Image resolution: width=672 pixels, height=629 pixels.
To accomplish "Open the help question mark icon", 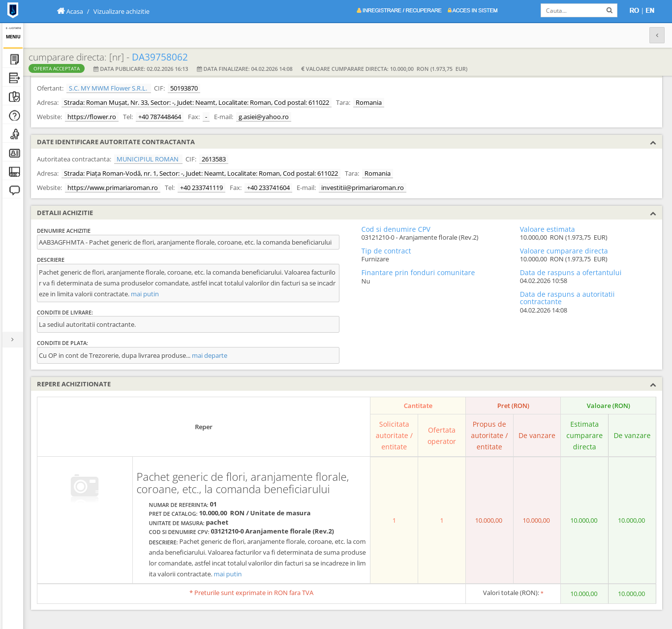I will click(x=14, y=116).
